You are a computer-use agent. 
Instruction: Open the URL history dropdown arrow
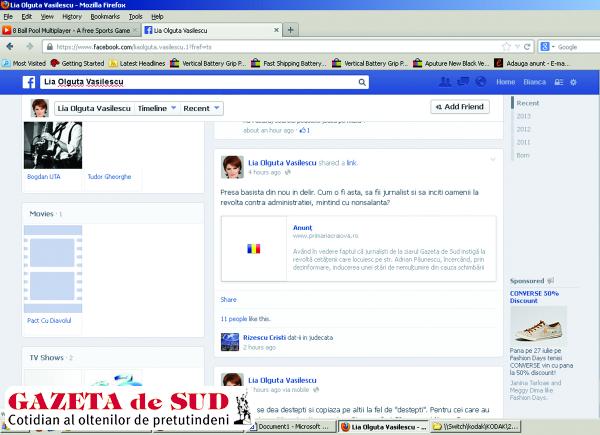(x=517, y=47)
